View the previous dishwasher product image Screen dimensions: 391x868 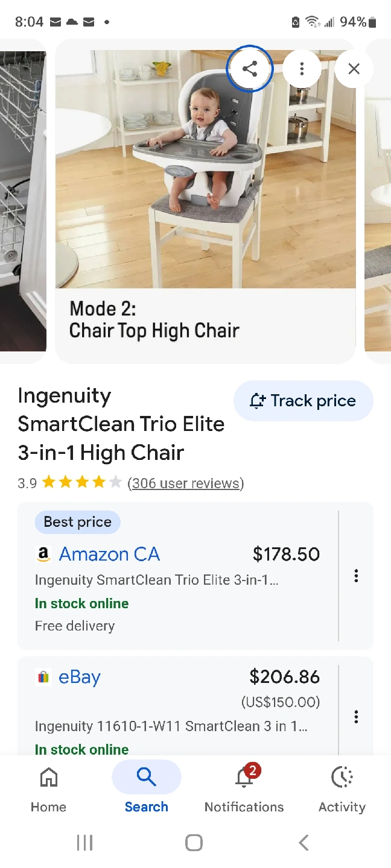[x=22, y=199]
